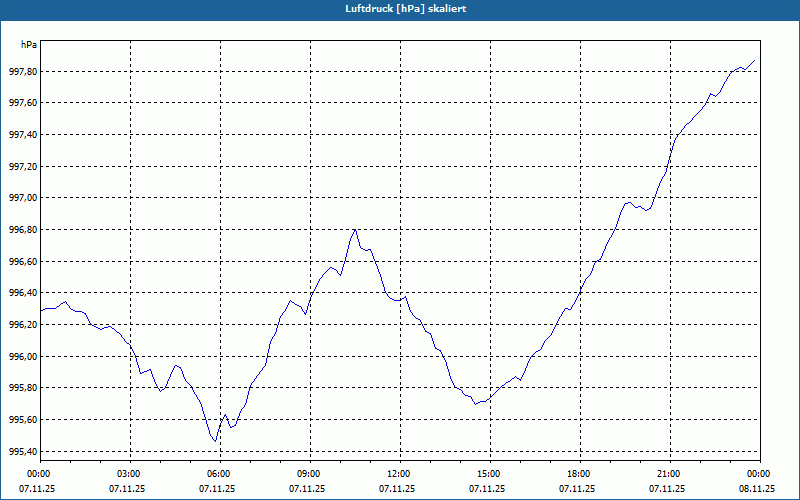
Task: Click the 995,80 y-axis label
Action: click(23, 388)
